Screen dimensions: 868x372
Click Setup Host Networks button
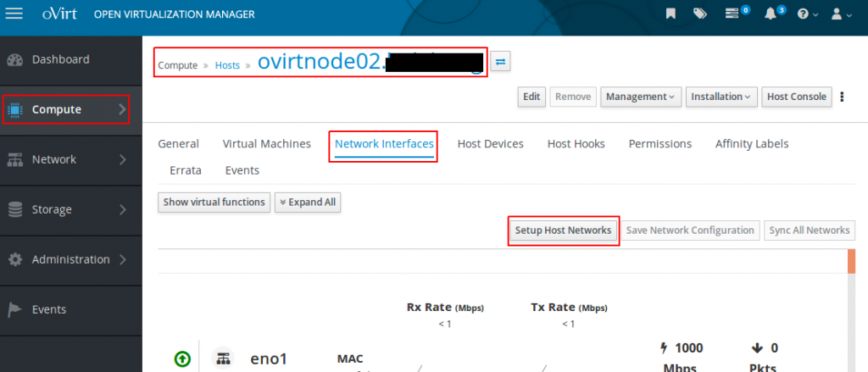click(563, 230)
